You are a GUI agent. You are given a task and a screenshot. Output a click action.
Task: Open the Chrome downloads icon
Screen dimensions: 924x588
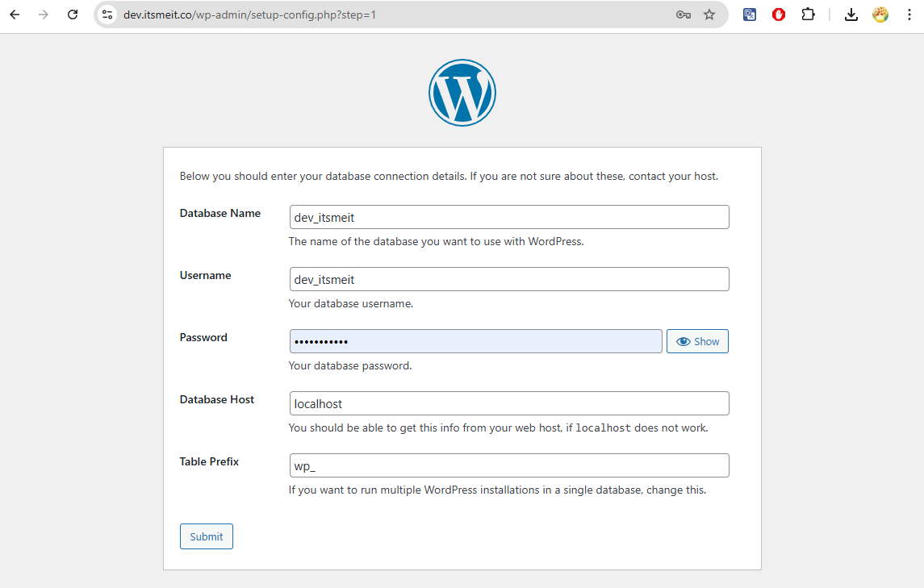(x=851, y=14)
